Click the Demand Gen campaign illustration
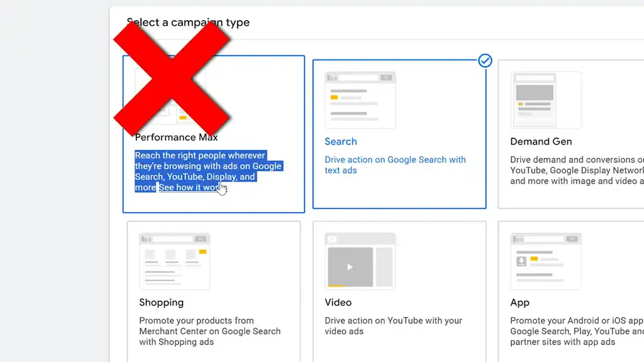This screenshot has width=644, height=362. [546, 101]
